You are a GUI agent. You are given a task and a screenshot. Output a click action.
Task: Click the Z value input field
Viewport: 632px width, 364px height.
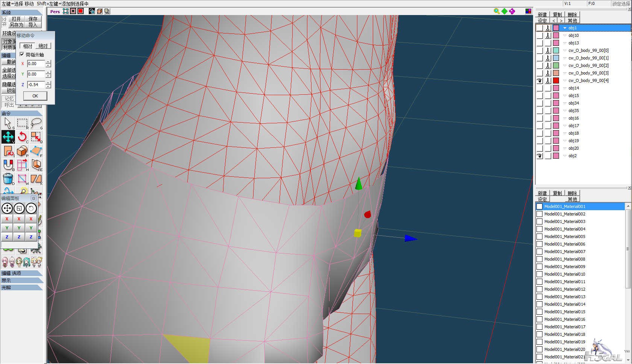click(x=36, y=85)
